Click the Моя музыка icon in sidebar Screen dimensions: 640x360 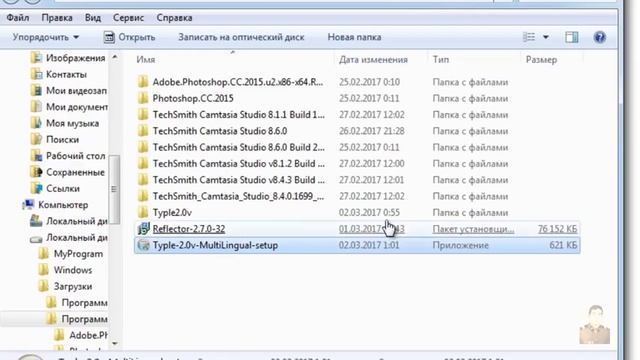point(36,123)
